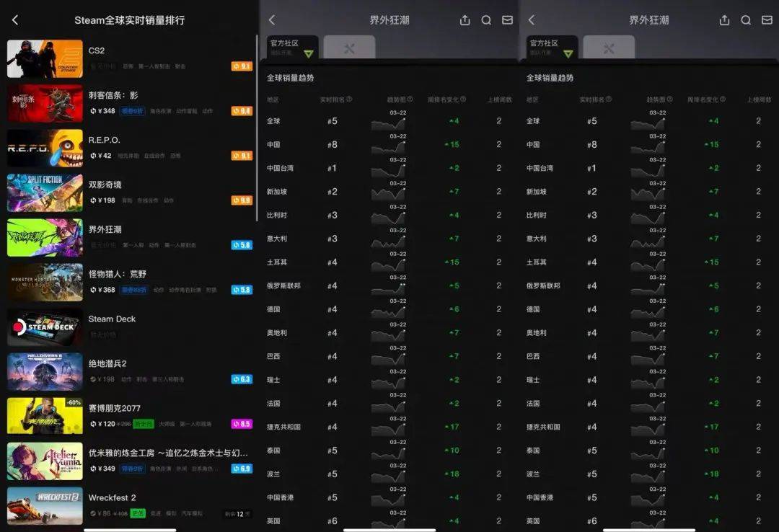
Task: Open Split Fiction 双影奇境 cover thumbnail
Action: click(45, 192)
